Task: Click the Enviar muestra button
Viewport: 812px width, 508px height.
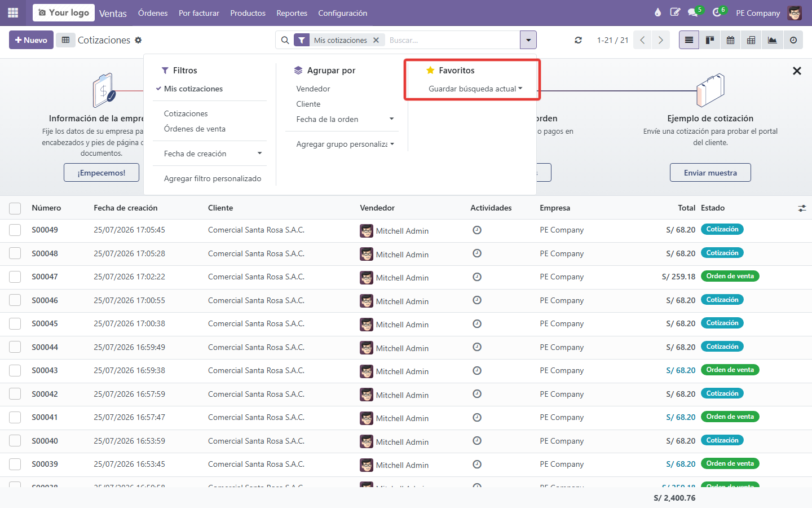Action: pyautogui.click(x=710, y=173)
